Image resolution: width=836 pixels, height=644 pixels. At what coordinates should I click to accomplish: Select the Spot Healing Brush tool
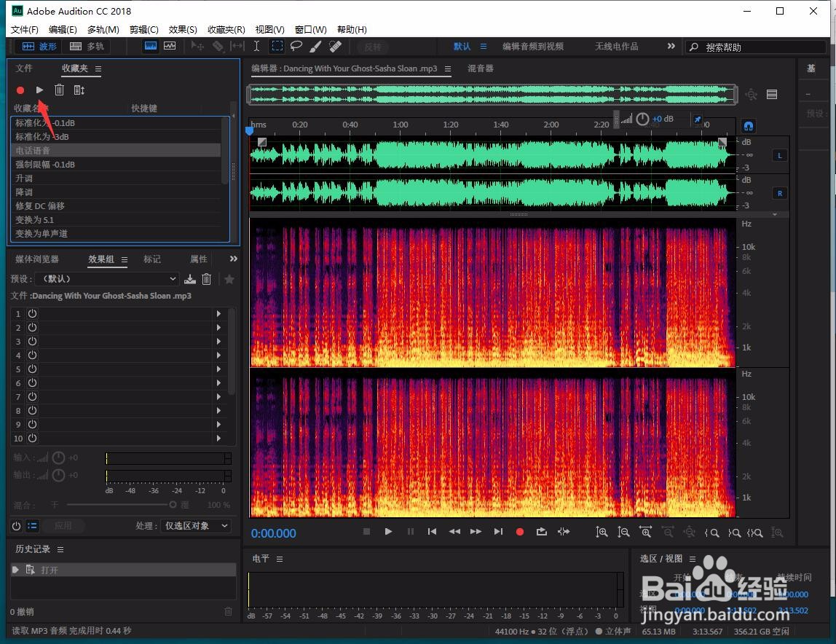pyautogui.click(x=336, y=47)
